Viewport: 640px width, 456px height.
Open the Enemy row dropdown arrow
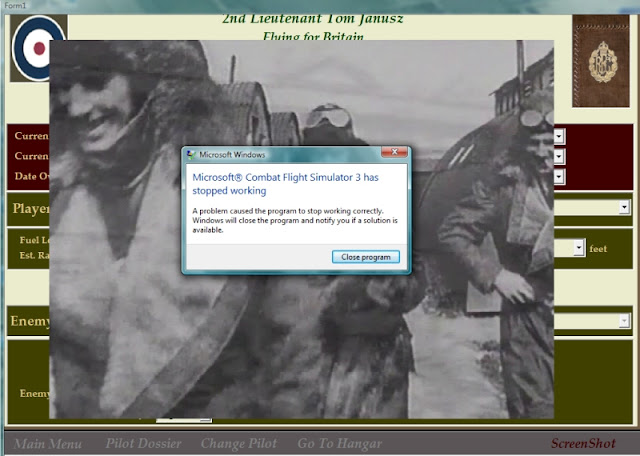(x=624, y=320)
